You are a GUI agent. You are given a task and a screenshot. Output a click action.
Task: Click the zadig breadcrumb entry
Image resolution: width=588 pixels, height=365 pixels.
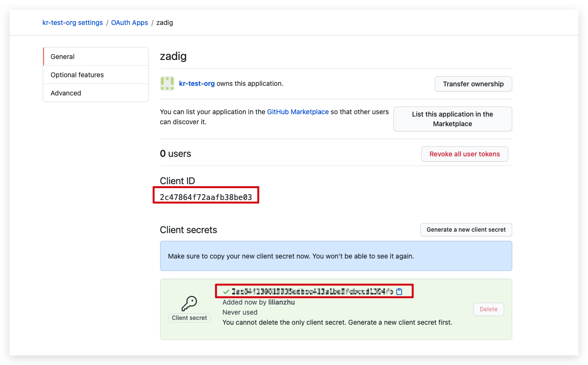point(164,22)
